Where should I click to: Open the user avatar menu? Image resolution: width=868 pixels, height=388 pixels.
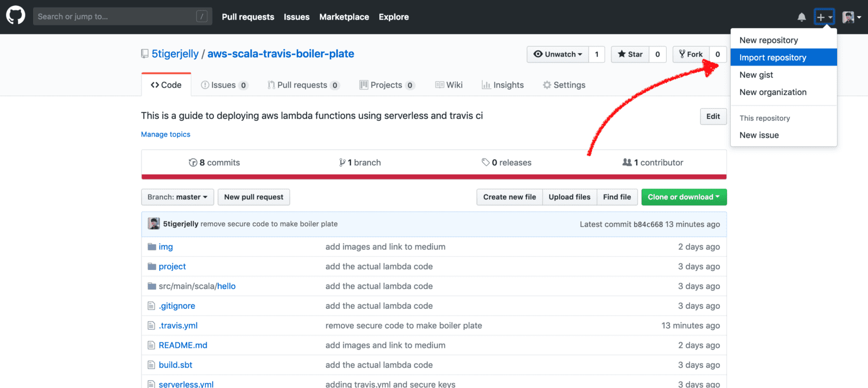coord(851,17)
